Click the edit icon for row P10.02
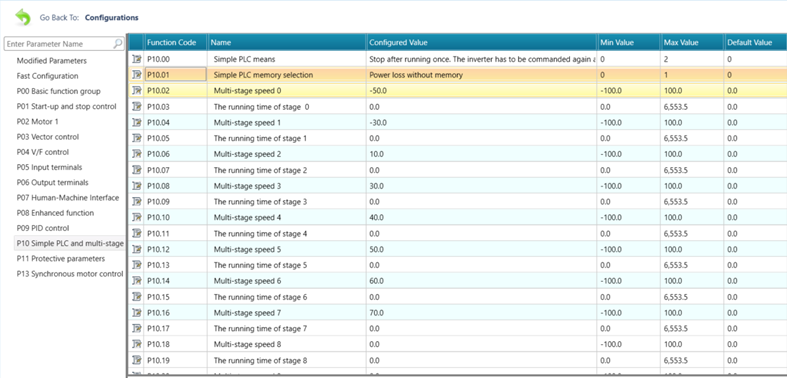The height and width of the screenshot is (378, 787). [x=137, y=91]
